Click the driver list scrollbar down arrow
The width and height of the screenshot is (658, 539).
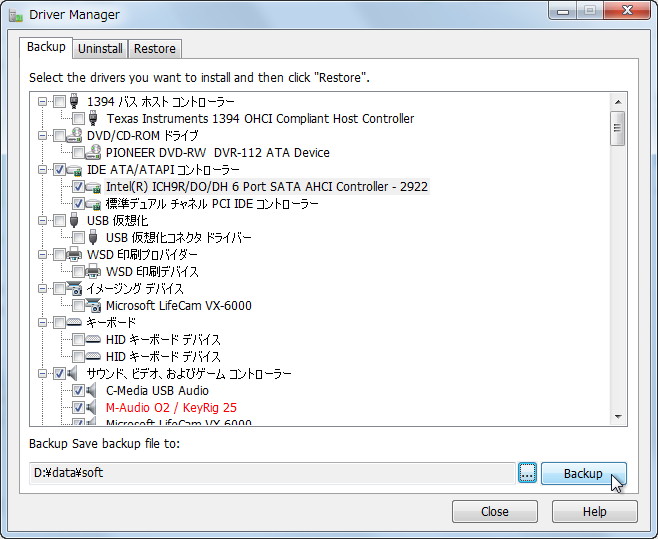pyautogui.click(x=618, y=417)
